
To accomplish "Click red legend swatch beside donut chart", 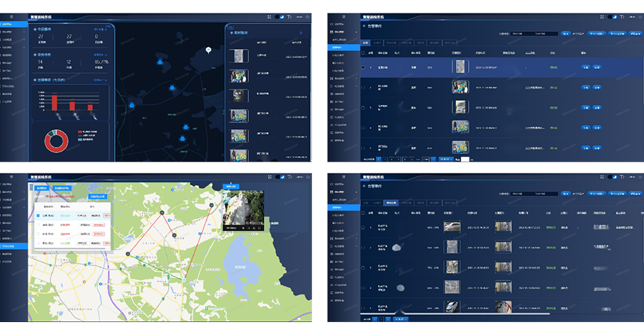I will [x=79, y=132].
